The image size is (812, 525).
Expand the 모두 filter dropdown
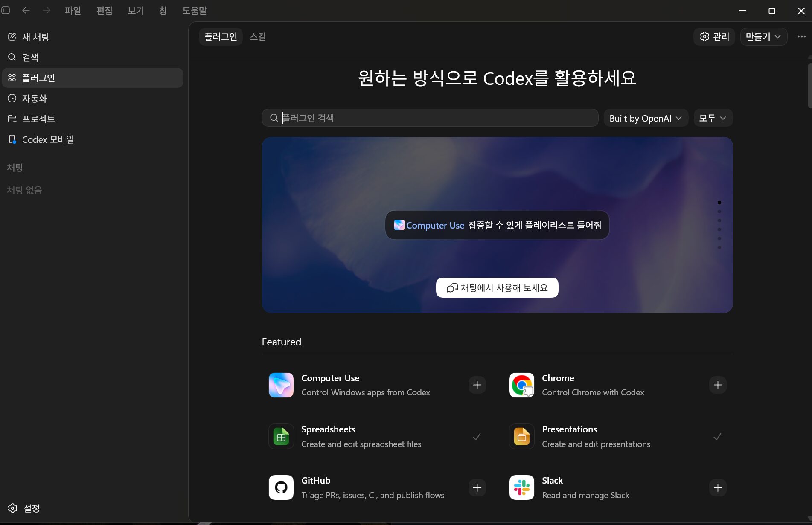[713, 118]
